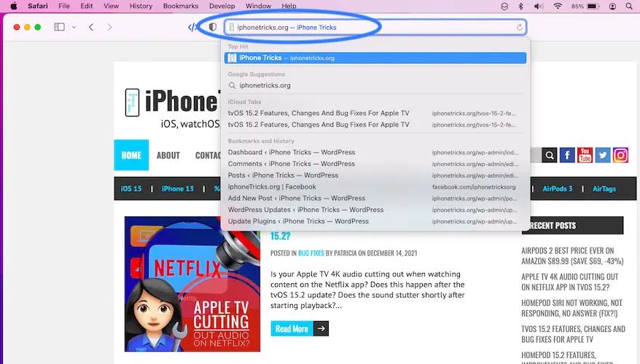Open the Edit menu

tap(87, 6)
